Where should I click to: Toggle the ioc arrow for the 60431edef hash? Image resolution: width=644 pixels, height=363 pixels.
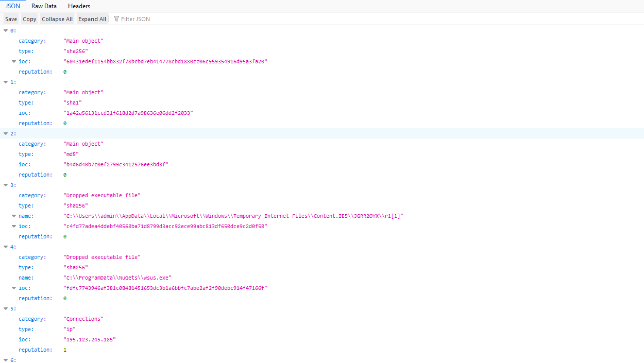[14, 62]
